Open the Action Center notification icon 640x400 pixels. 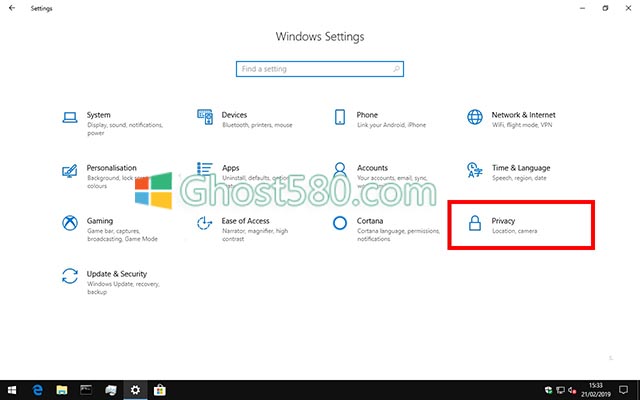tap(623, 390)
